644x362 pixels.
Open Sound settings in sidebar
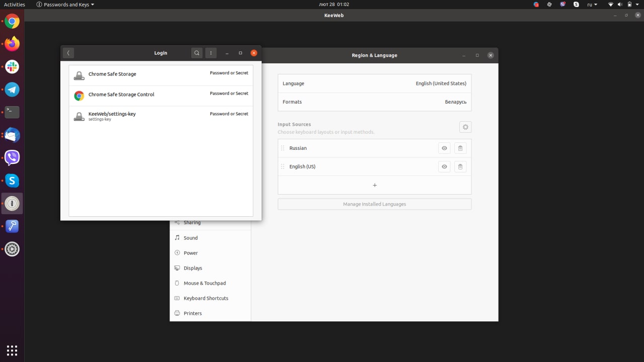210,238
